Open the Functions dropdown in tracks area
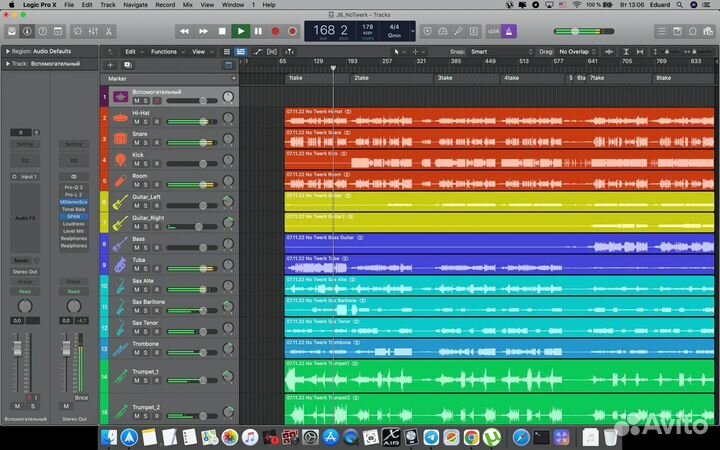This screenshot has height=450, width=720. [x=166, y=51]
